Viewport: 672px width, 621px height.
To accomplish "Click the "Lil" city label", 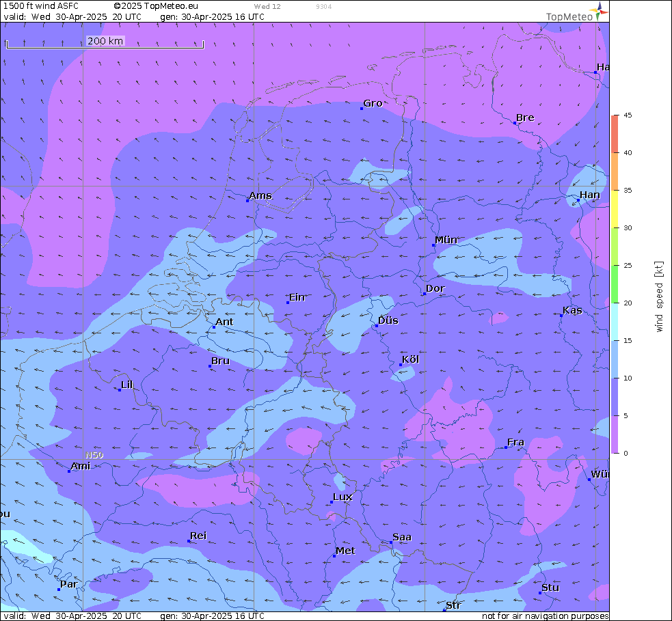I will tap(127, 385).
